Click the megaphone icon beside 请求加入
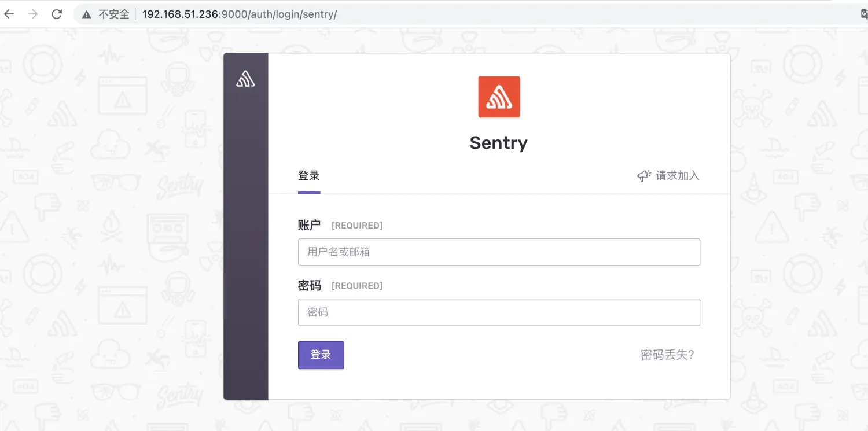Image resolution: width=868 pixels, height=431 pixels. [x=643, y=176]
